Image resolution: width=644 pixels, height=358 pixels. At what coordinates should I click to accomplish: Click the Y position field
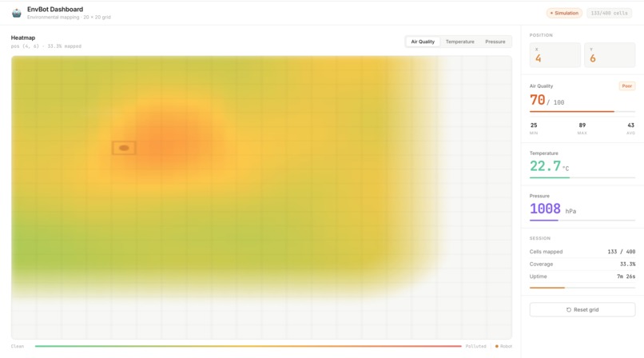610,55
